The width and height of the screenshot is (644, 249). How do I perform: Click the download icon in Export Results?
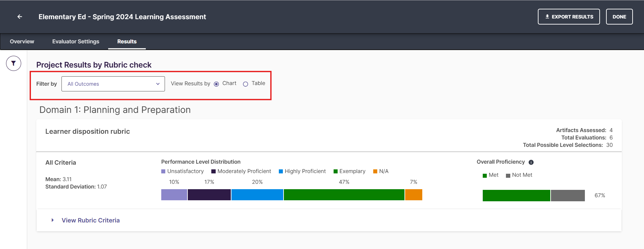point(547,16)
